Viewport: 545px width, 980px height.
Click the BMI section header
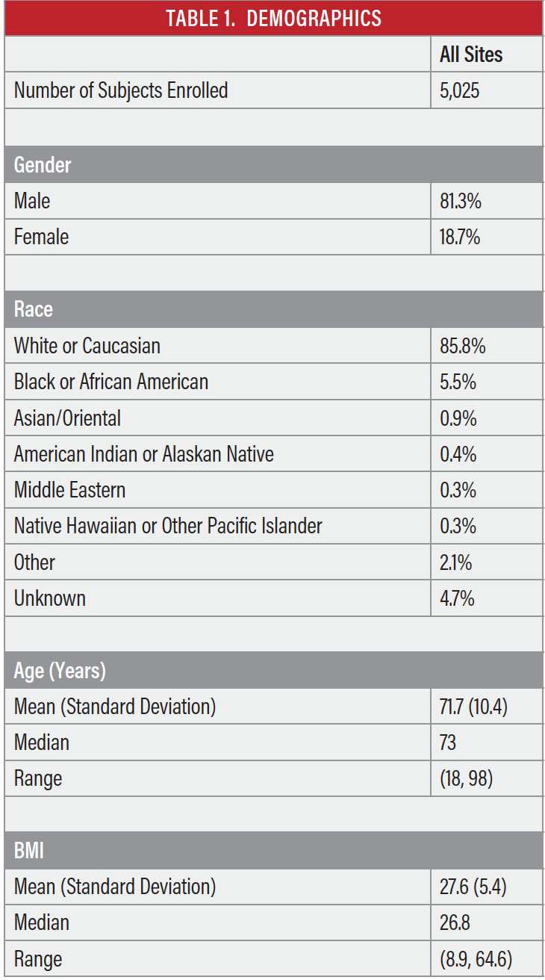click(x=273, y=851)
